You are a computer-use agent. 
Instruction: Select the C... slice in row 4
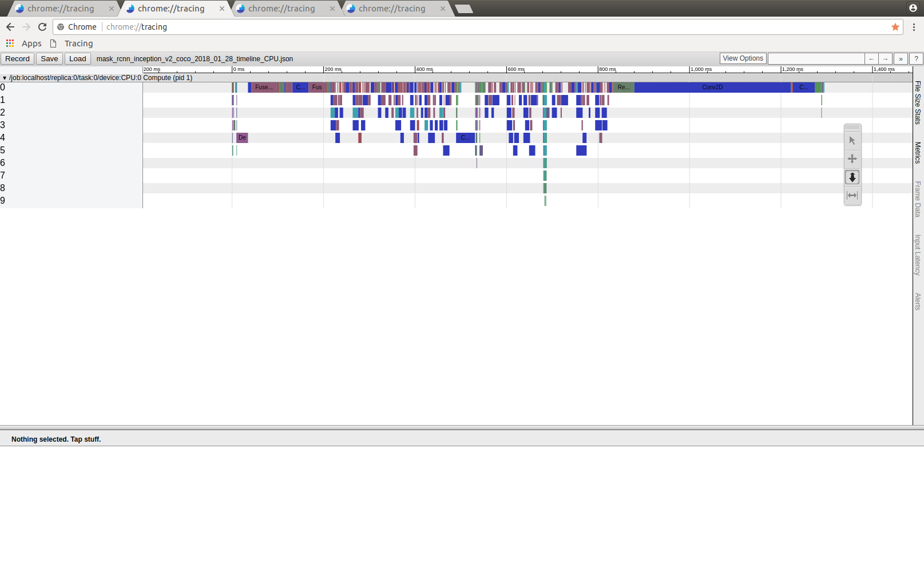pyautogui.click(x=465, y=138)
